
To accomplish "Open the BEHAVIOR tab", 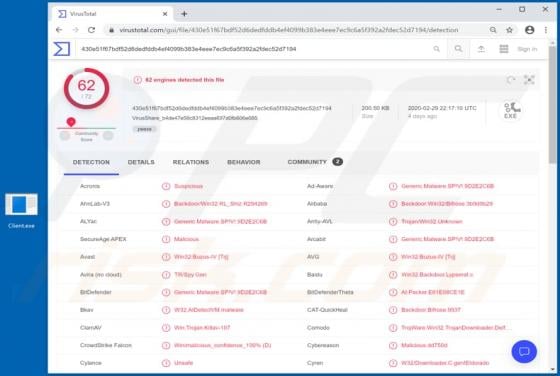I will pyautogui.click(x=244, y=162).
